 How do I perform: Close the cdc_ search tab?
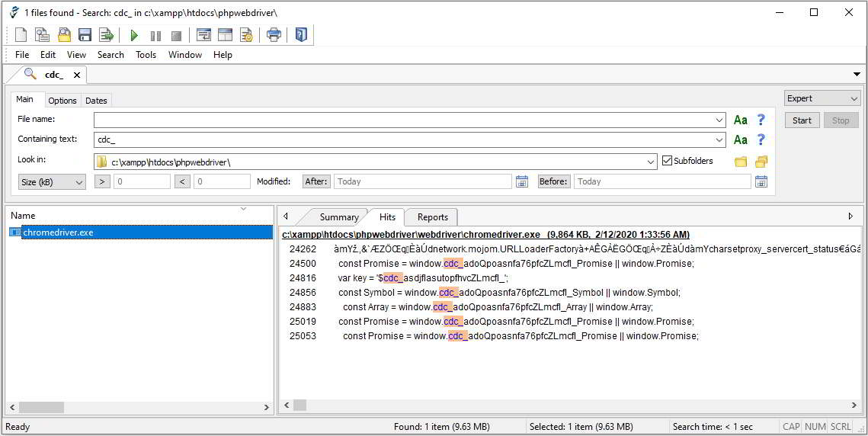(76, 75)
